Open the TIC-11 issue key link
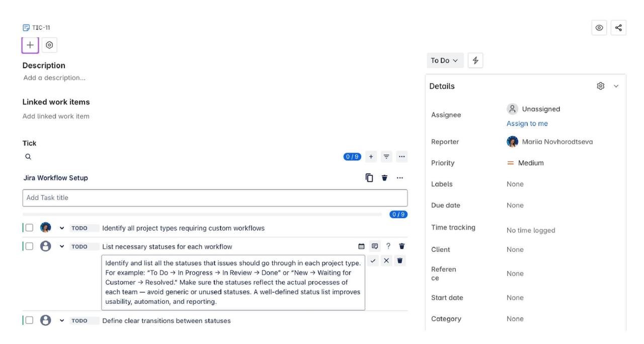Viewport: 644px width, 344px height. (x=41, y=28)
